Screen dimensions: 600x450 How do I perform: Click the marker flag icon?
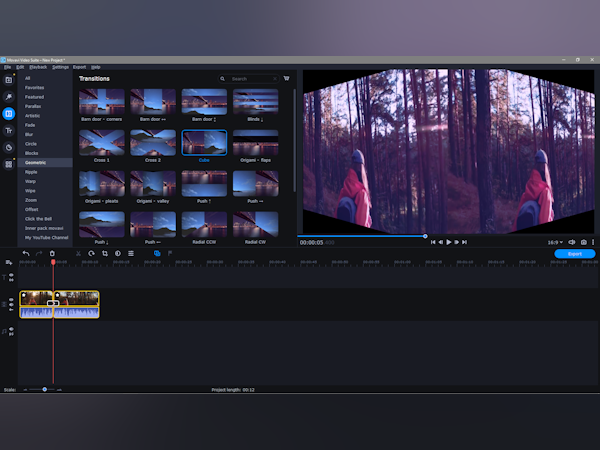170,253
